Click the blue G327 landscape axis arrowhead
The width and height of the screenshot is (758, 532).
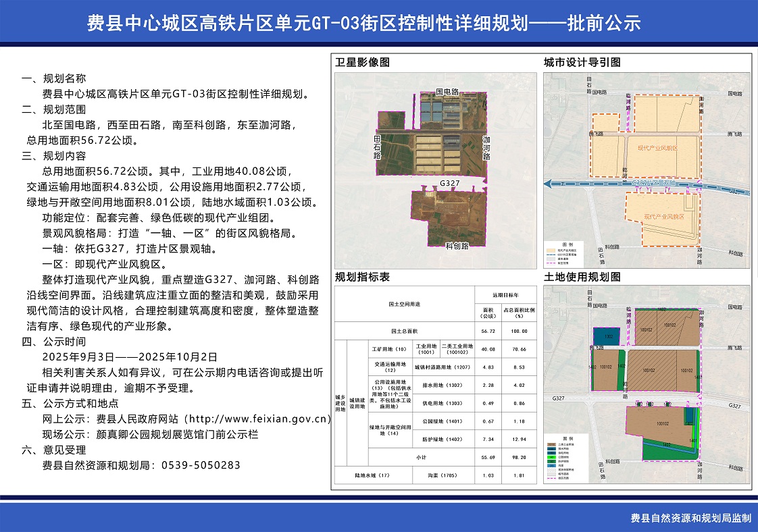point(551,184)
